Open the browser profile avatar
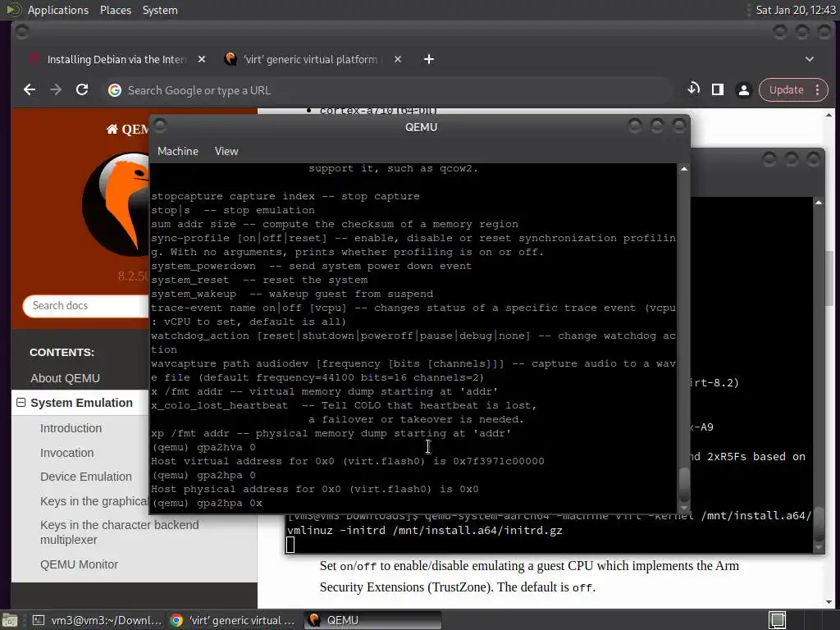This screenshot has width=840, height=630. pos(743,90)
